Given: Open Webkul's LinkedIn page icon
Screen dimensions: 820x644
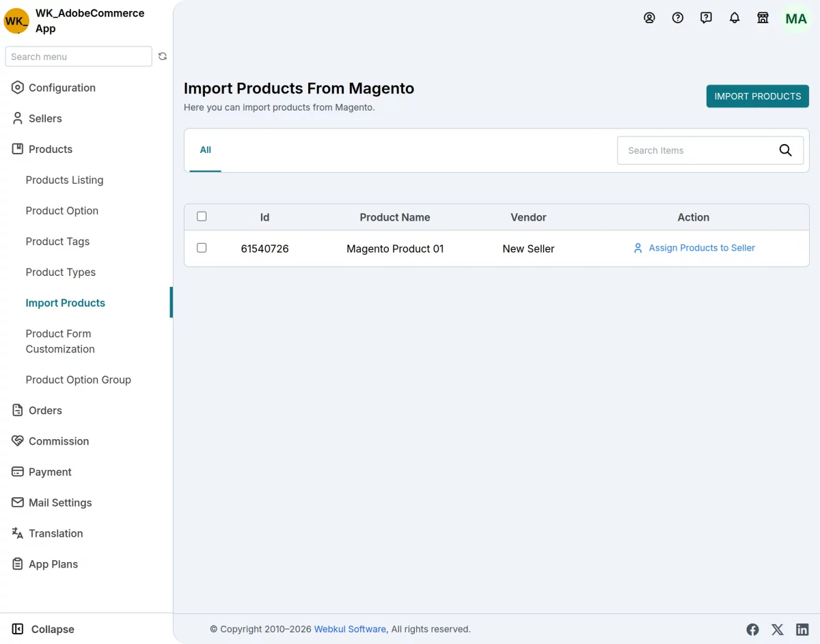Looking at the screenshot, I should pos(802,630).
